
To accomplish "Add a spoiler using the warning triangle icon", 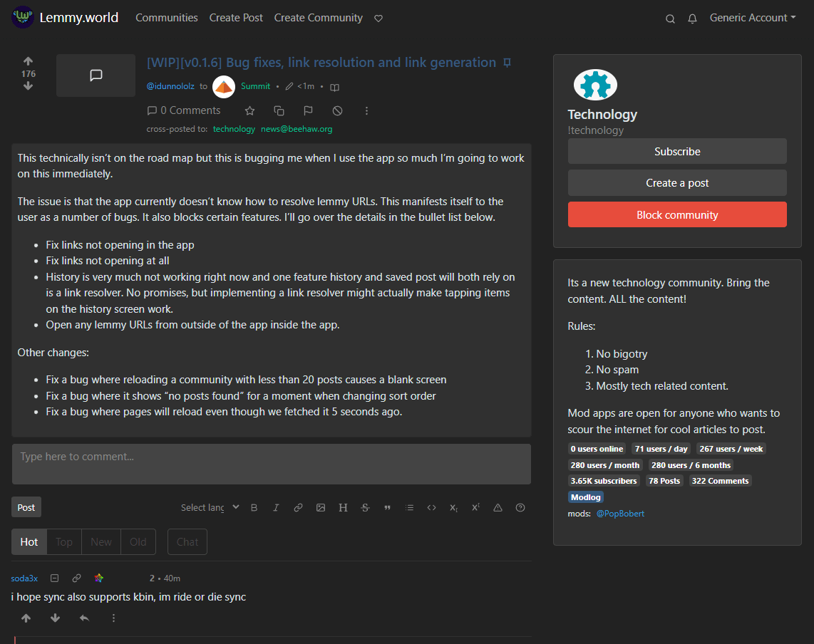I will tap(498, 507).
